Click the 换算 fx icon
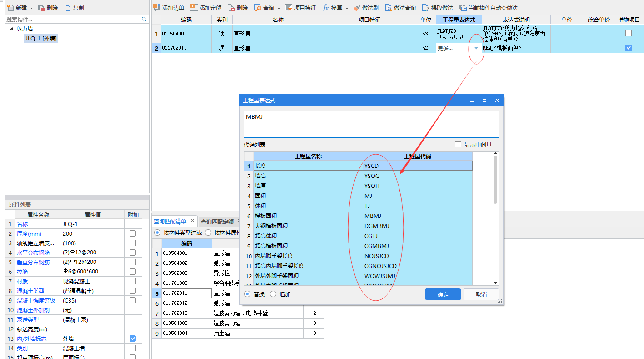This screenshot has height=359, width=644. (x=325, y=8)
